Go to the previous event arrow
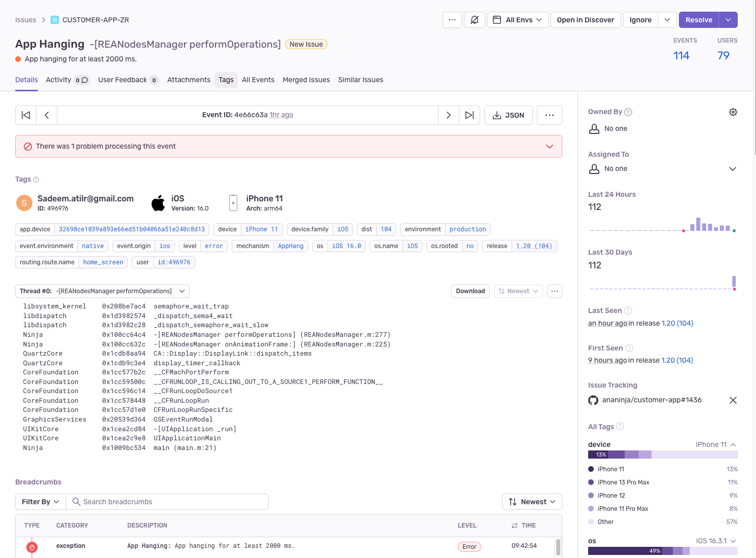Screen dimensions: 756x558 coord(47,115)
